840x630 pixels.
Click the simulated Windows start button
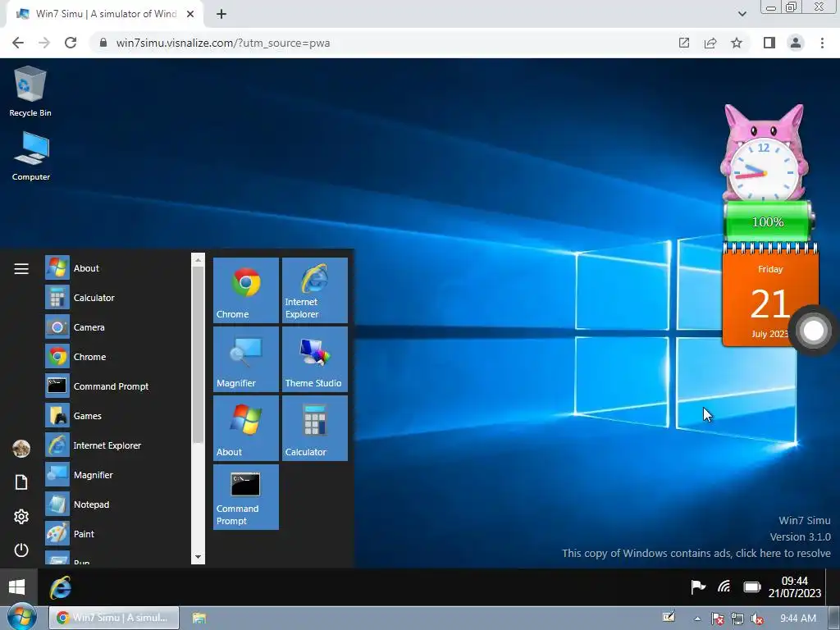coord(17,587)
